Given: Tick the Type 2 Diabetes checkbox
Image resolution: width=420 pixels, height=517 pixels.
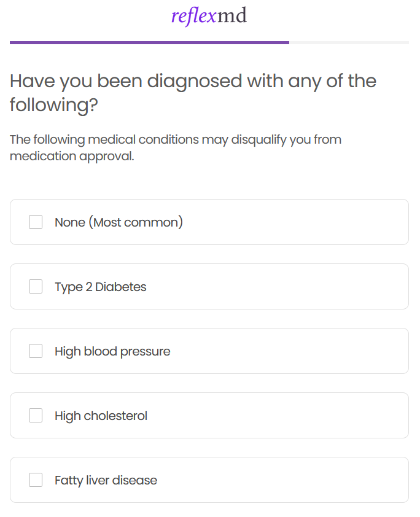Looking at the screenshot, I should coord(36,287).
